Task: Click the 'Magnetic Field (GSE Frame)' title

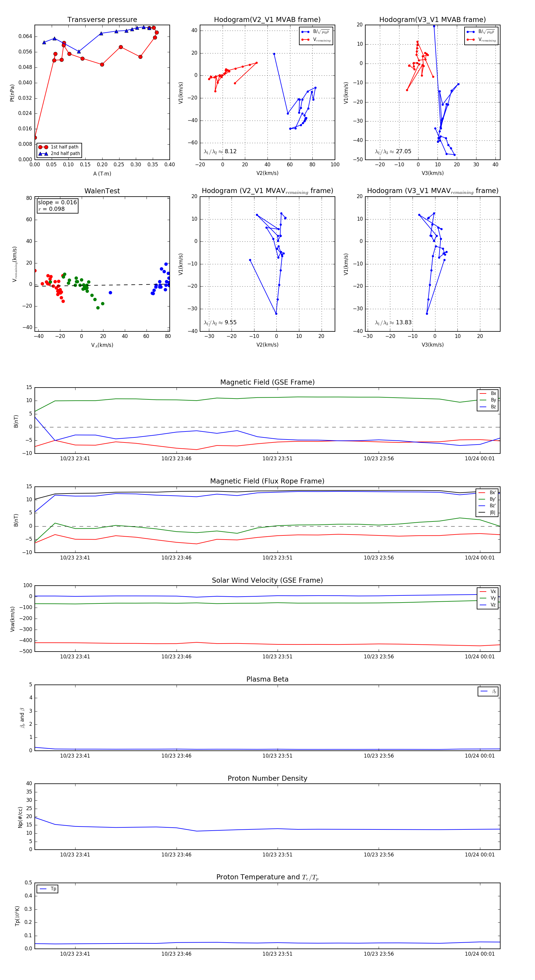Action: [x=267, y=382]
